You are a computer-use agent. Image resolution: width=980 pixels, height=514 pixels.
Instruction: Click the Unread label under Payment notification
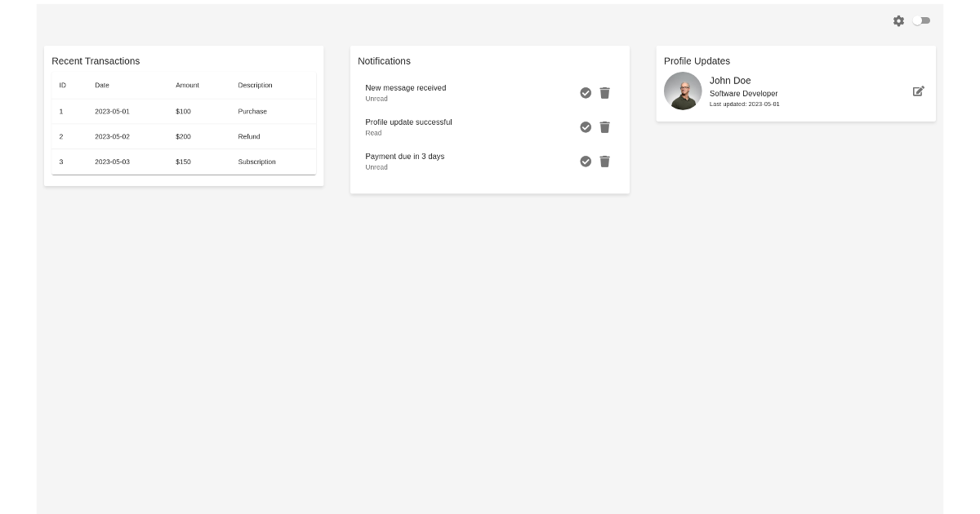pyautogui.click(x=375, y=167)
